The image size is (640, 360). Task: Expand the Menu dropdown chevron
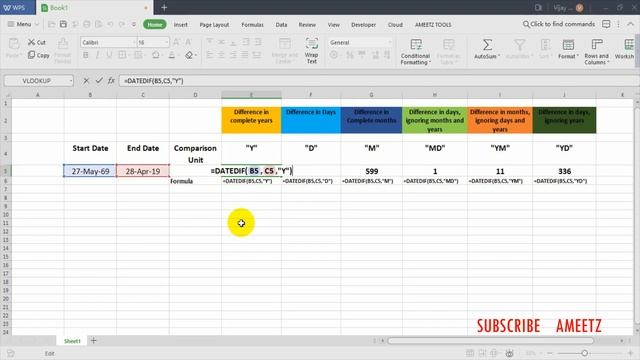[37, 24]
